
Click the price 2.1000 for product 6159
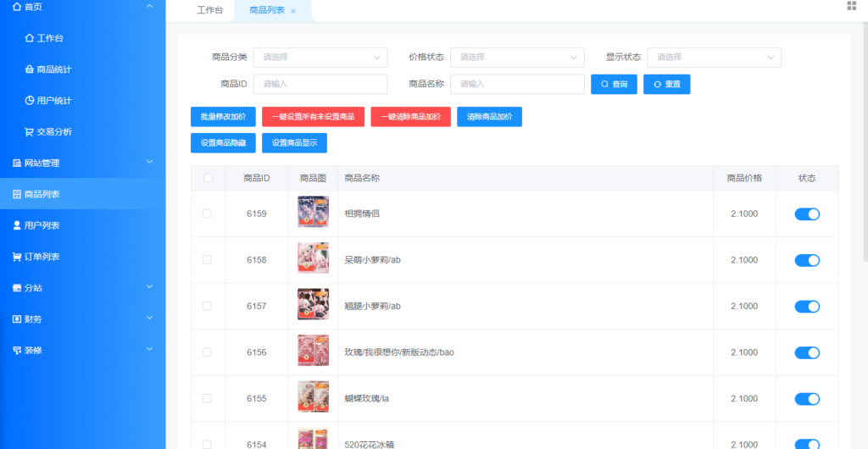[744, 214]
